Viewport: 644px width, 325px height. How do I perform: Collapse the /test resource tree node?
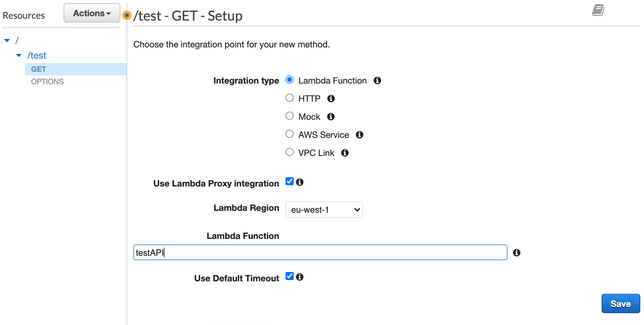click(x=19, y=55)
